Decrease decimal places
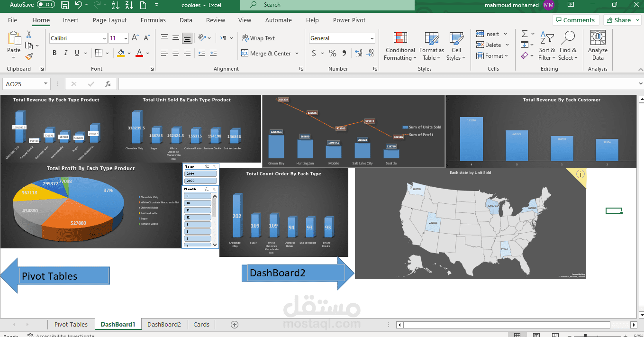644x337 pixels. [x=371, y=53]
